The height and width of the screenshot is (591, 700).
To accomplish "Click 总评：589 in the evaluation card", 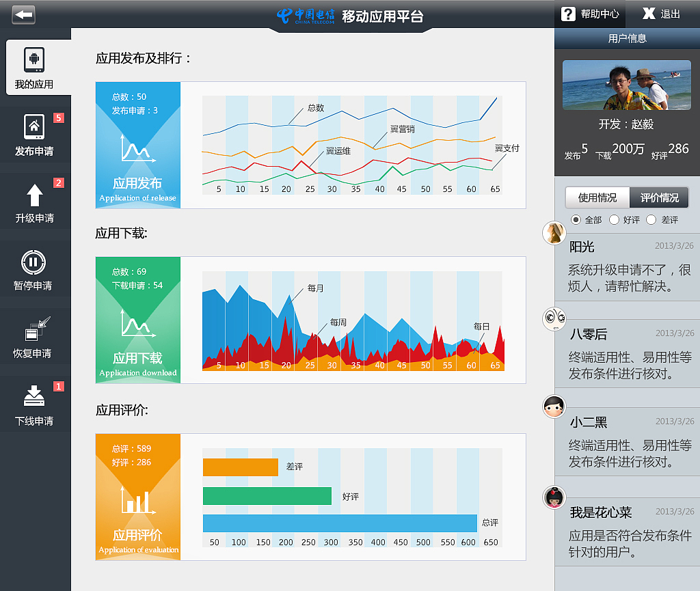I will (131, 449).
